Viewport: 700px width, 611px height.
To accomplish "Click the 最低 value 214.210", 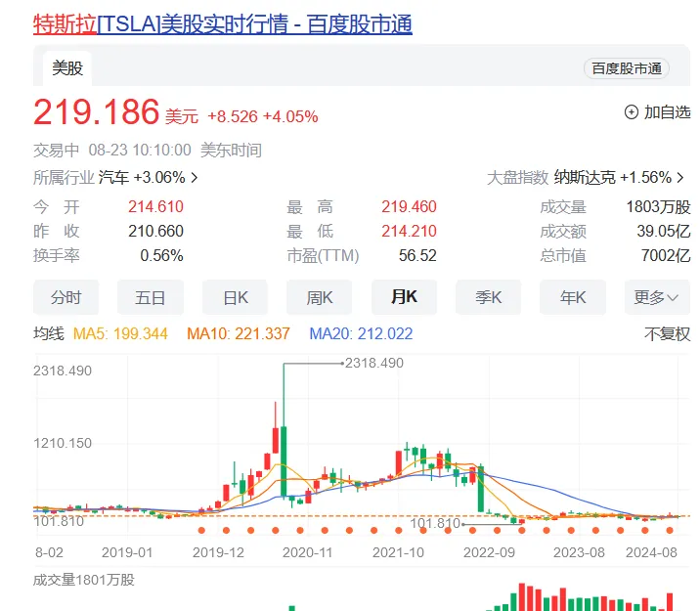I will pyautogui.click(x=409, y=231).
